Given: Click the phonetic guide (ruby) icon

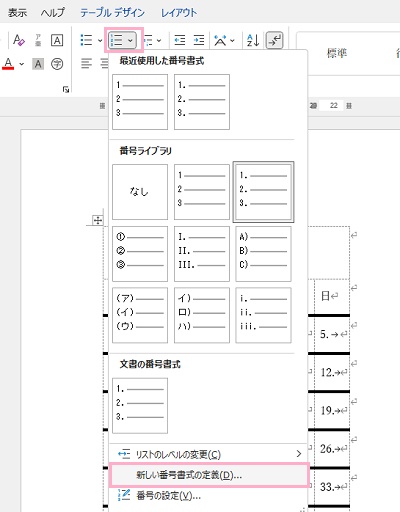Looking at the screenshot, I should click(38, 40).
